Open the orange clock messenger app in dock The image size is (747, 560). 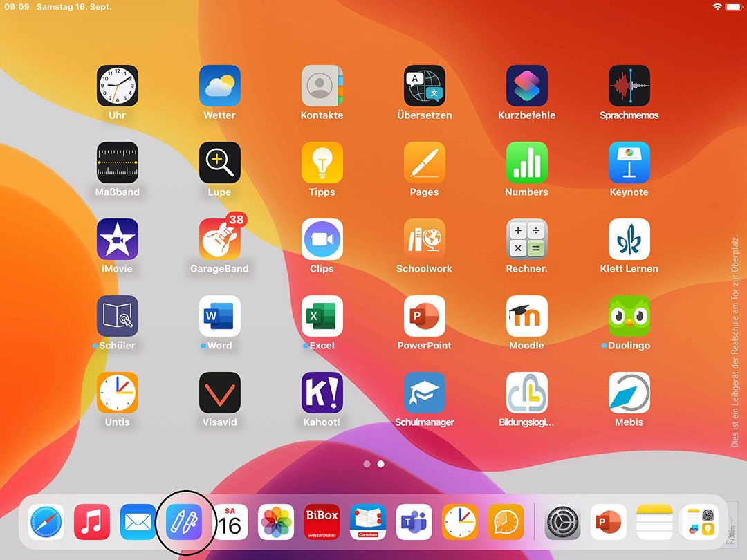(x=506, y=522)
